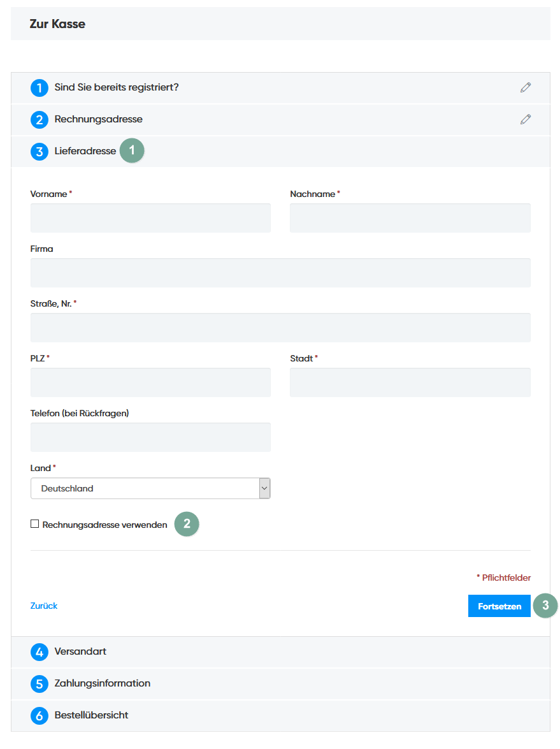
Task: Click the blue step 1 number badge
Action: point(39,88)
